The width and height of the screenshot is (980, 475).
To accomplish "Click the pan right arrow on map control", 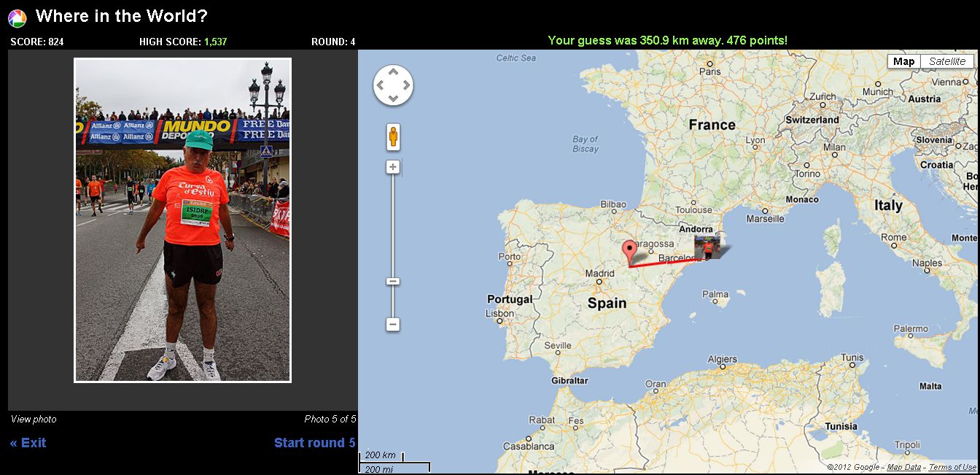I will click(x=406, y=84).
